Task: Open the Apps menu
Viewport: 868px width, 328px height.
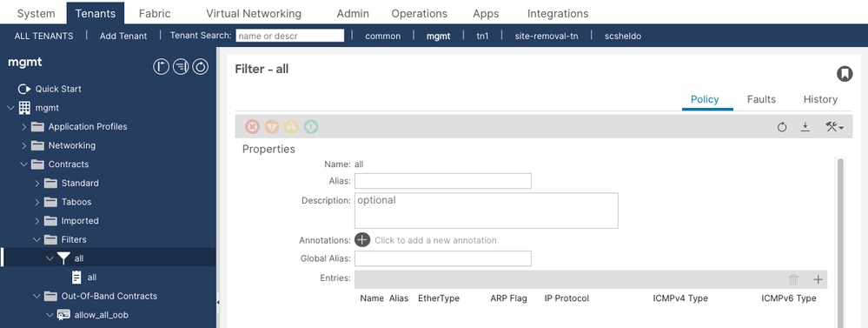Action: [x=486, y=13]
